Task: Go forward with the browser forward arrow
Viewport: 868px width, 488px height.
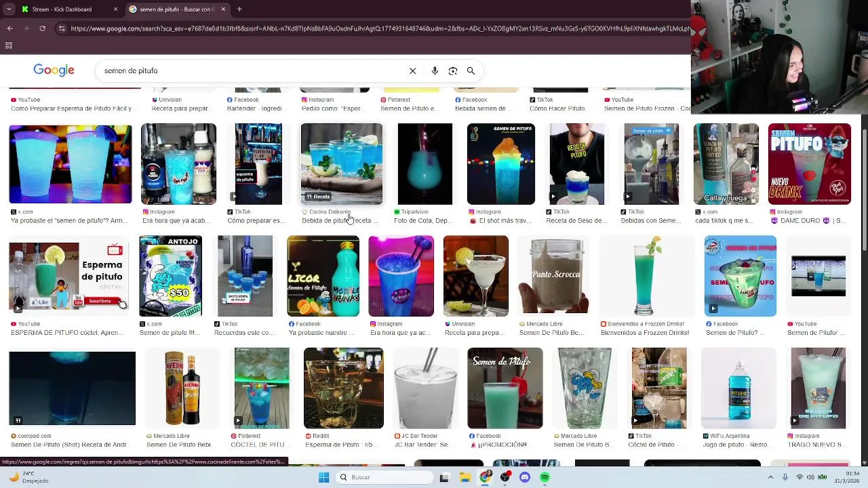Action: (26, 28)
